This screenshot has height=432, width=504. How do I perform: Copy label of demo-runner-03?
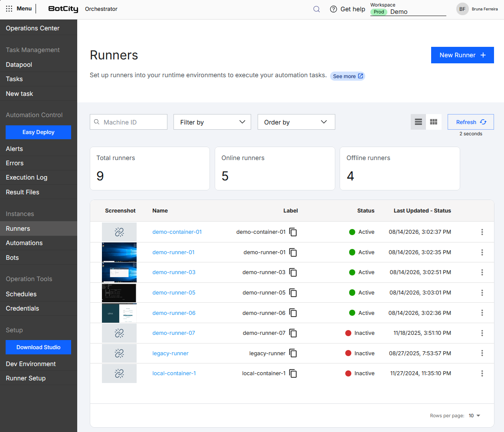(293, 272)
